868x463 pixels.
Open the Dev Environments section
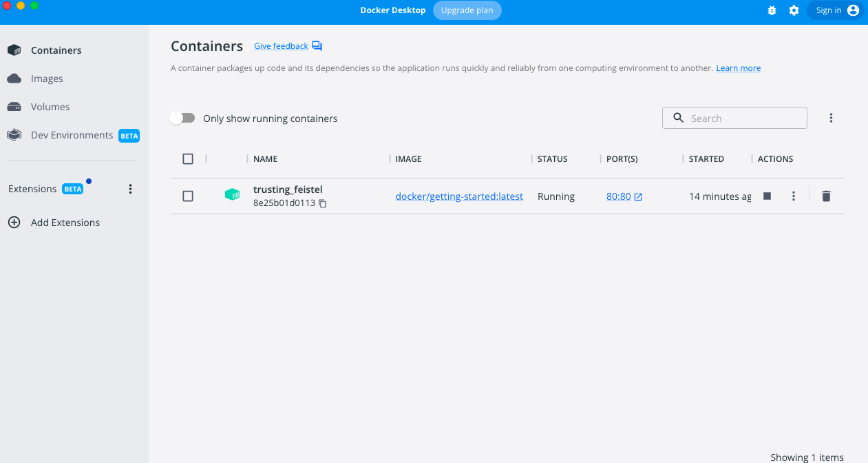pos(74,135)
